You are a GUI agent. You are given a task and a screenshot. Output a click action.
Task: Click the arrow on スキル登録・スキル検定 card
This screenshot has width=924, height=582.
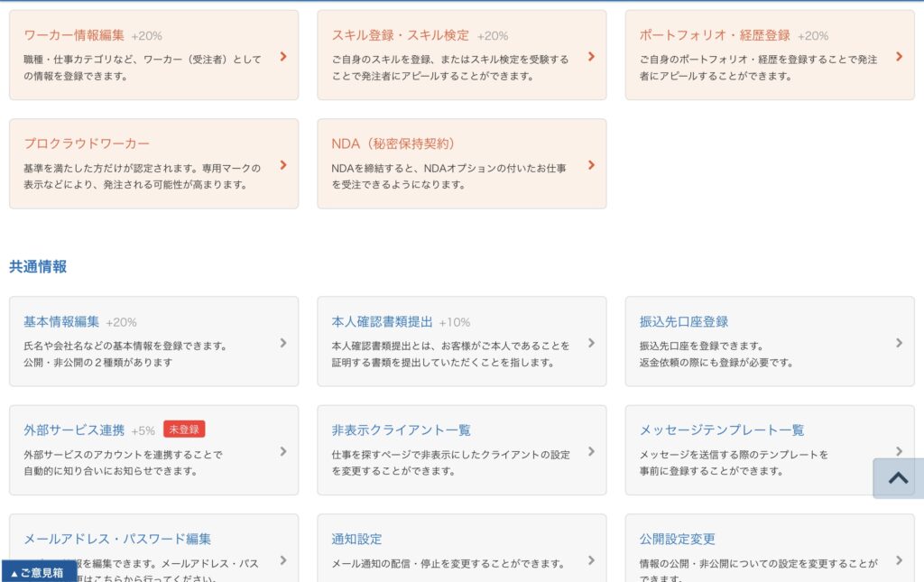[591, 56]
